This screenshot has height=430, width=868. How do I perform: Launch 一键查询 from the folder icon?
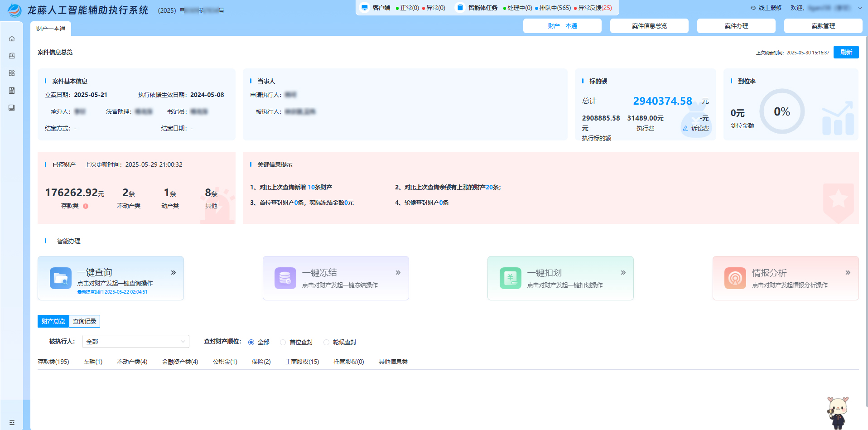60,278
